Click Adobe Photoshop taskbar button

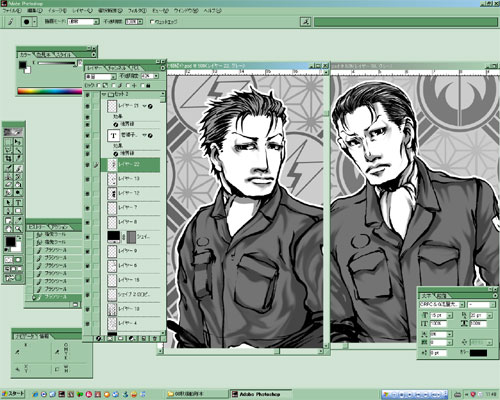tap(260, 394)
